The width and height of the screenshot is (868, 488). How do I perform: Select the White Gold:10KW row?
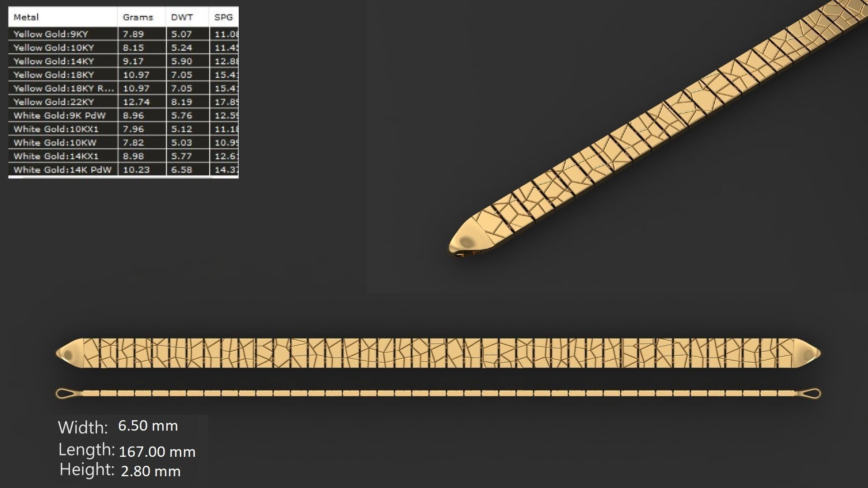pyautogui.click(x=55, y=142)
